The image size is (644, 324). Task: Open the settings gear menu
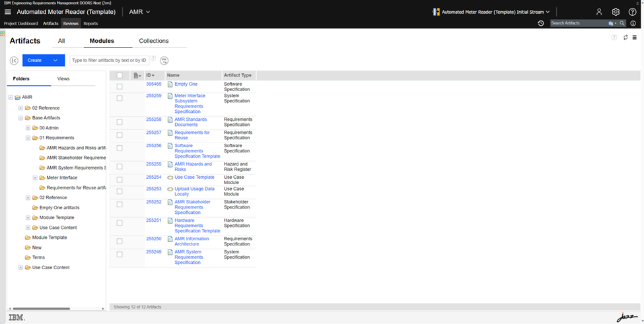click(x=615, y=12)
